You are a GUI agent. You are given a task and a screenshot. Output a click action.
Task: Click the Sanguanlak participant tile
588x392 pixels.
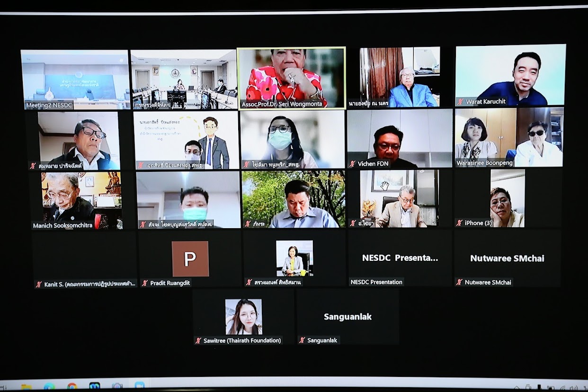pos(347,316)
